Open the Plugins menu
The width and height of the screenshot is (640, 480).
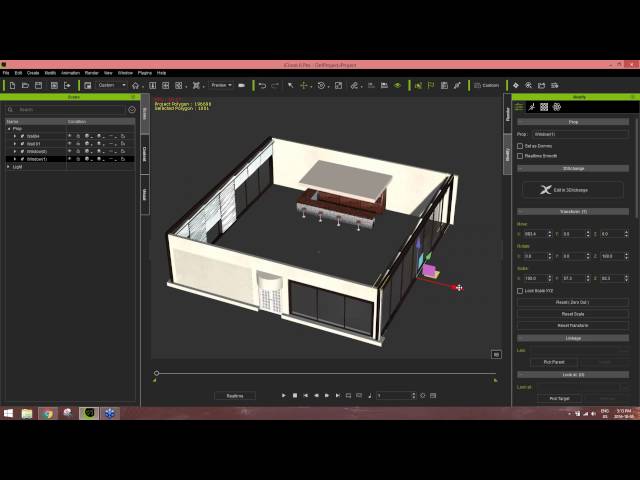click(x=145, y=73)
